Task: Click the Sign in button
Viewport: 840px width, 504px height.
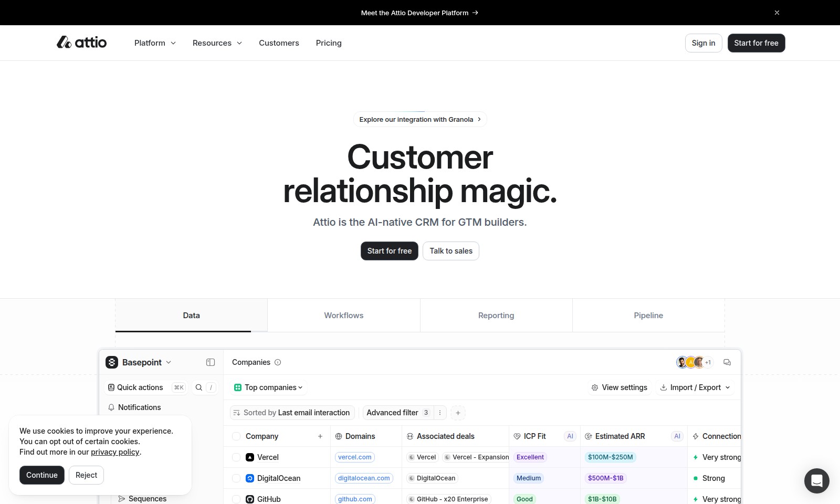Action: pos(703,43)
